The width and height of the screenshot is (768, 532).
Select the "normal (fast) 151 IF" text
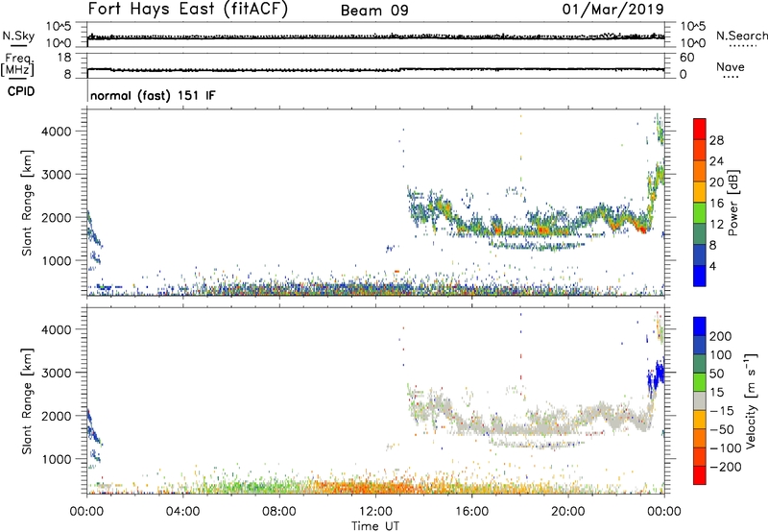(x=153, y=95)
